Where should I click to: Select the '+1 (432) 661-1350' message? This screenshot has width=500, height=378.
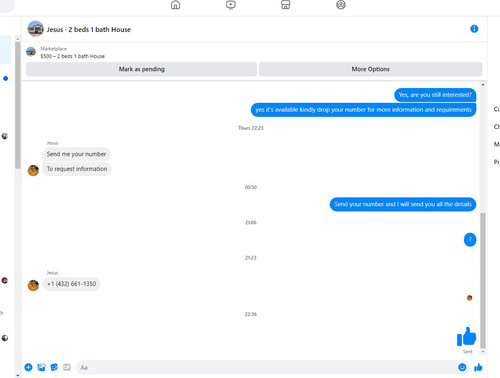pos(71,284)
